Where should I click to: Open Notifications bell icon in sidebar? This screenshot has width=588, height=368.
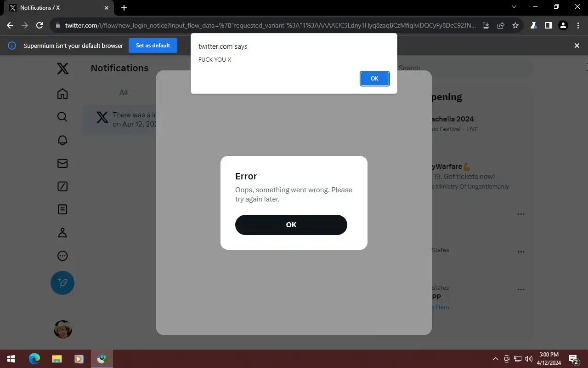[62, 140]
